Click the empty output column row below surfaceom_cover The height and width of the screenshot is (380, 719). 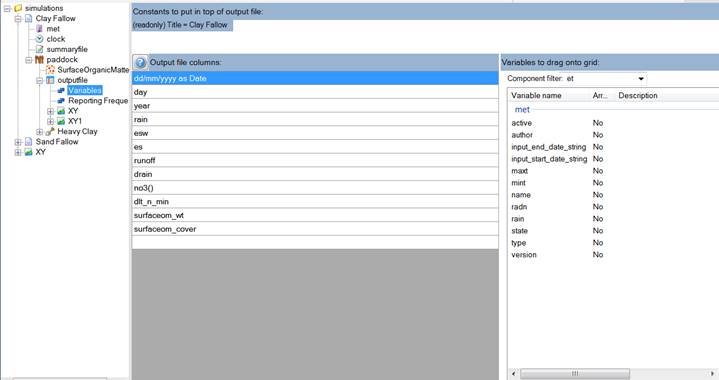[315, 242]
